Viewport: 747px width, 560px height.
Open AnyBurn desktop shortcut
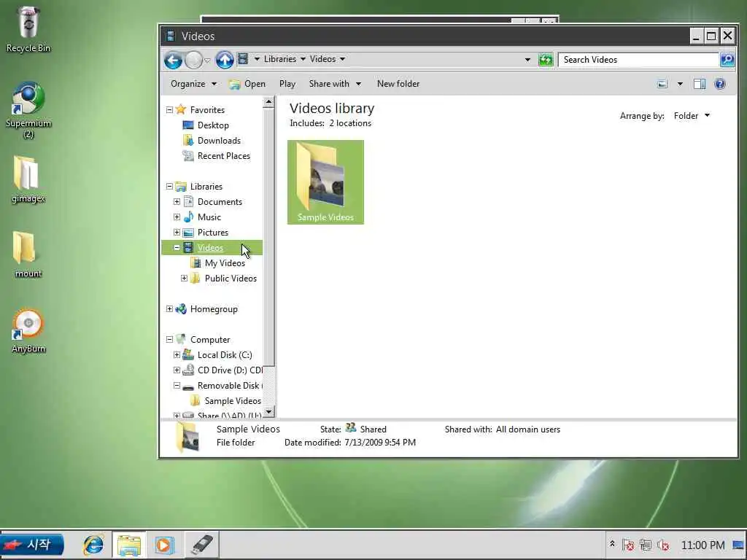tap(28, 330)
